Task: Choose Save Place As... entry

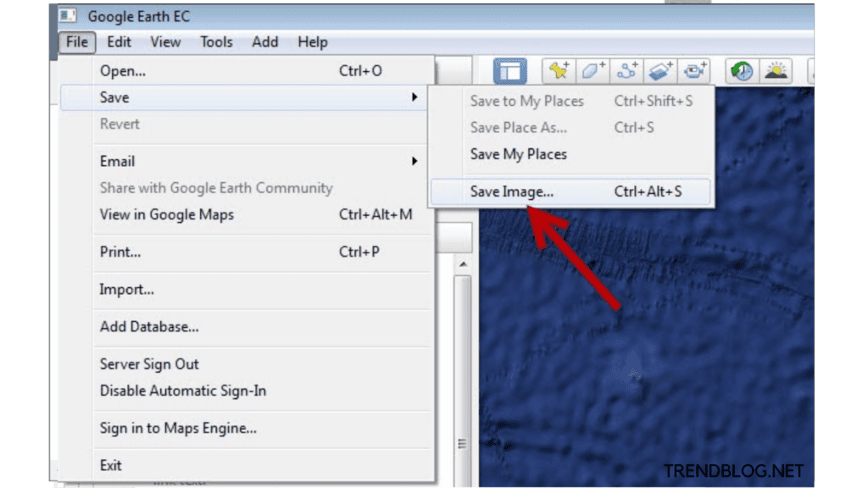Action: point(570,128)
